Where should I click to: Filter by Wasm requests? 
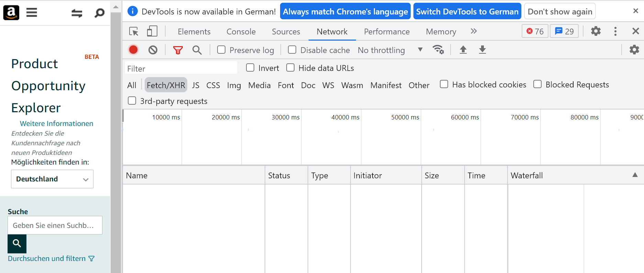pyautogui.click(x=352, y=85)
